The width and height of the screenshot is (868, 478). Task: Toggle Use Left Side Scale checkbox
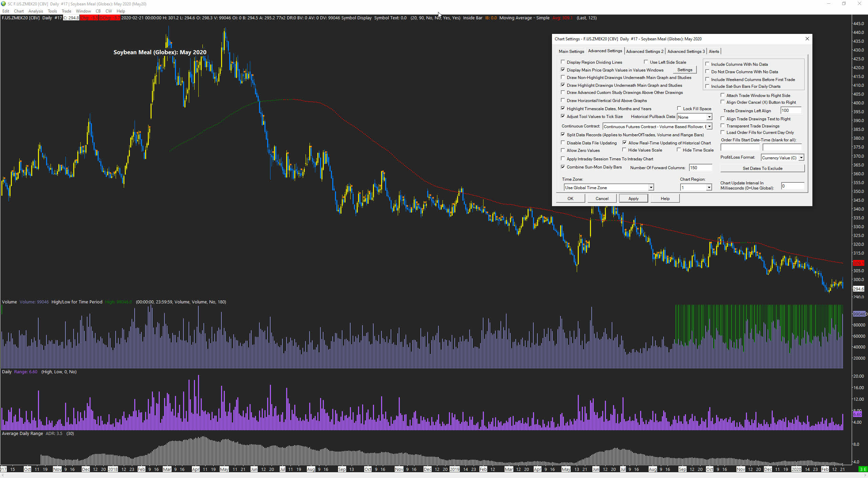pos(646,62)
